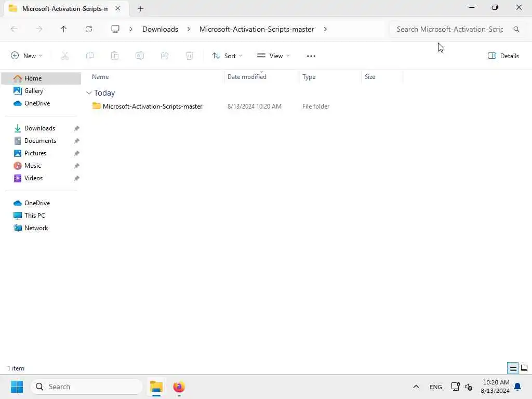532x399 pixels.
Task: Show hidden tray icons
Action: (416, 387)
